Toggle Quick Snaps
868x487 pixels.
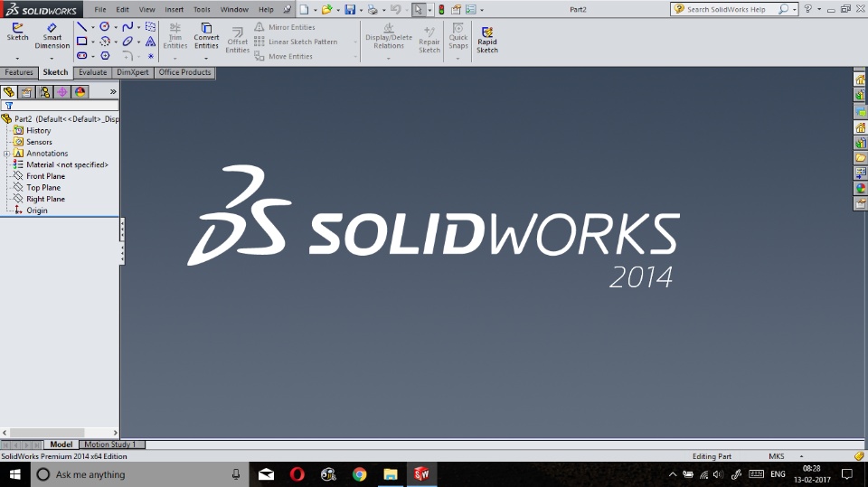coord(458,36)
